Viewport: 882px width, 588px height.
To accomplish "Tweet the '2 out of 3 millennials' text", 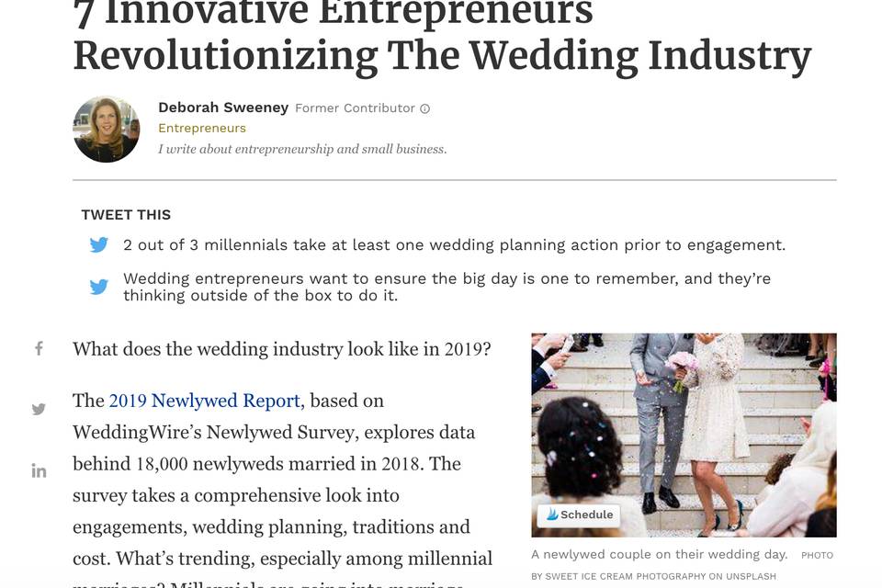I will (x=454, y=245).
